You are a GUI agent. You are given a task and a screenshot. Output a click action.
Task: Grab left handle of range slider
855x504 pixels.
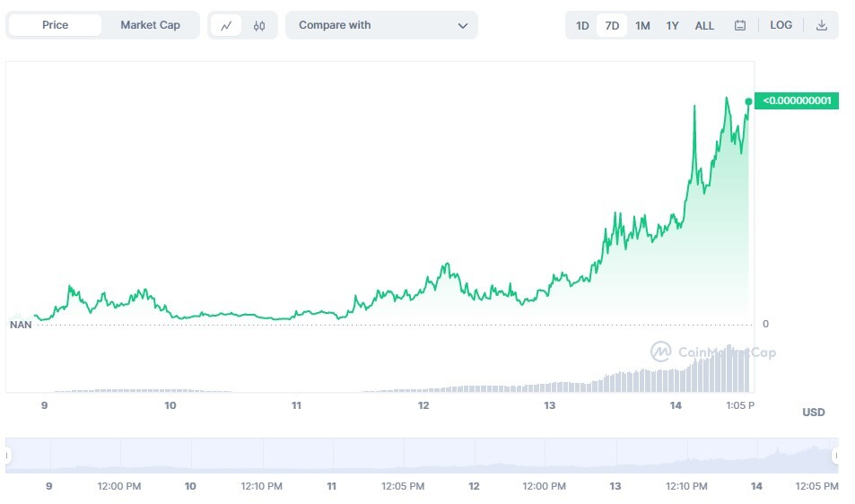pos(7,456)
